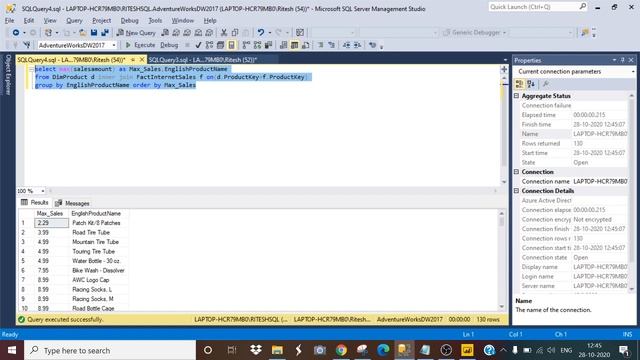The height and width of the screenshot is (360, 640).
Task: Toggle Categorized view in Properties
Action: (x=520, y=84)
